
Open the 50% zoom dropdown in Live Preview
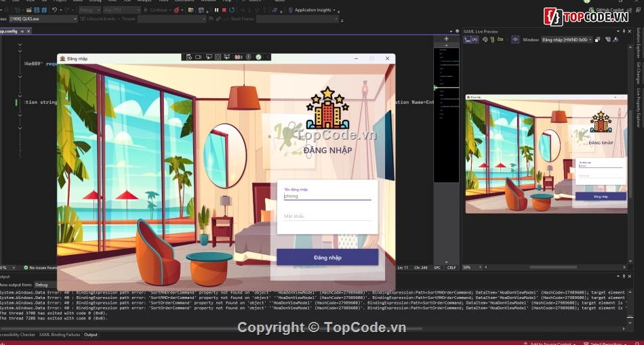coord(472,267)
